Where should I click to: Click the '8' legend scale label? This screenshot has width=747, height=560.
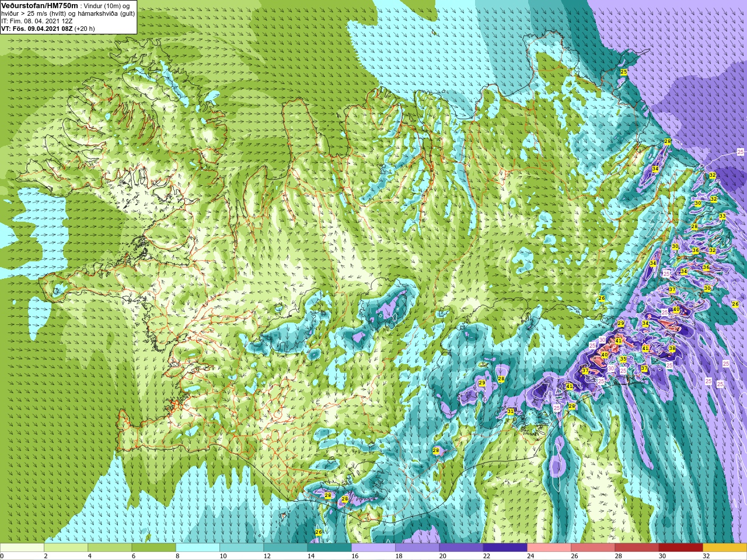(x=177, y=556)
